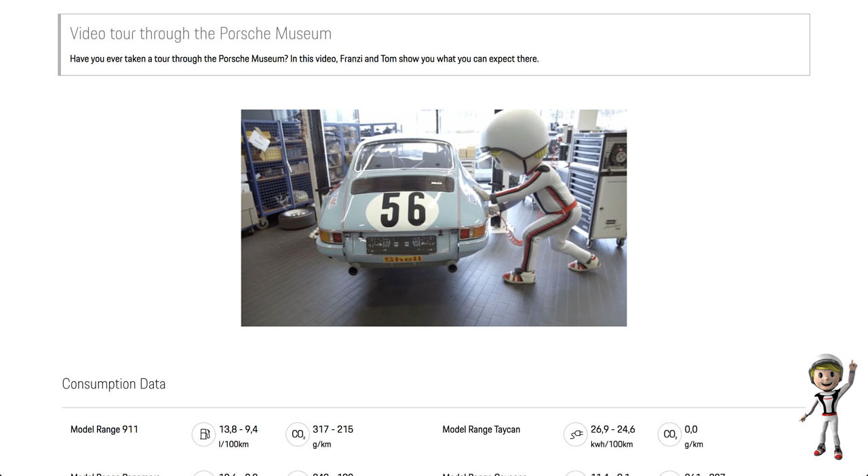Click the "Video tour through the Porsche Museum" heading
The width and height of the screenshot is (868, 476).
tap(201, 34)
